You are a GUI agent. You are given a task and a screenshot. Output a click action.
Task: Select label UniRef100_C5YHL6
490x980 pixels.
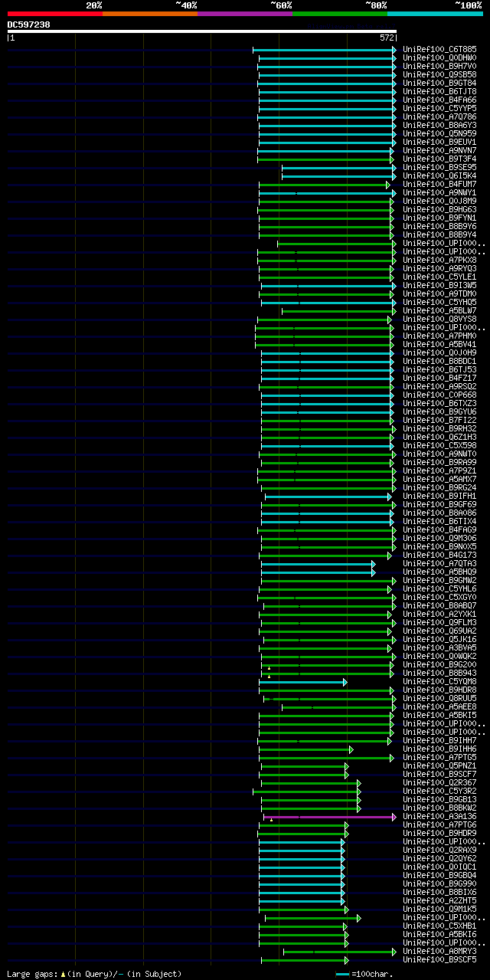tap(441, 588)
